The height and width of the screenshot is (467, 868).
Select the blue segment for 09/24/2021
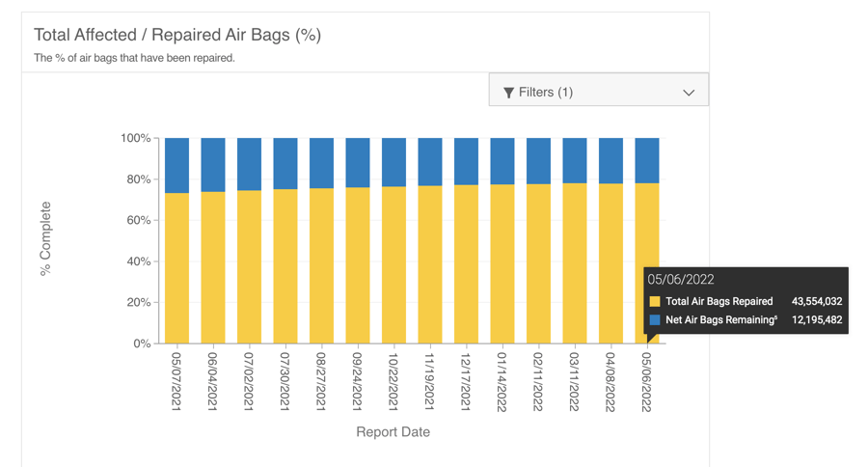click(358, 162)
